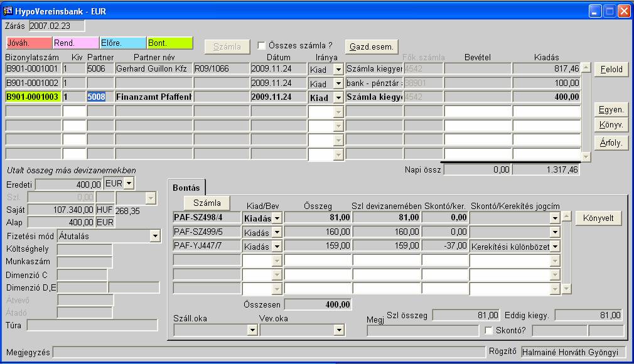Select the Előre. blue color legend
This screenshot has width=634, height=364.
click(123, 43)
